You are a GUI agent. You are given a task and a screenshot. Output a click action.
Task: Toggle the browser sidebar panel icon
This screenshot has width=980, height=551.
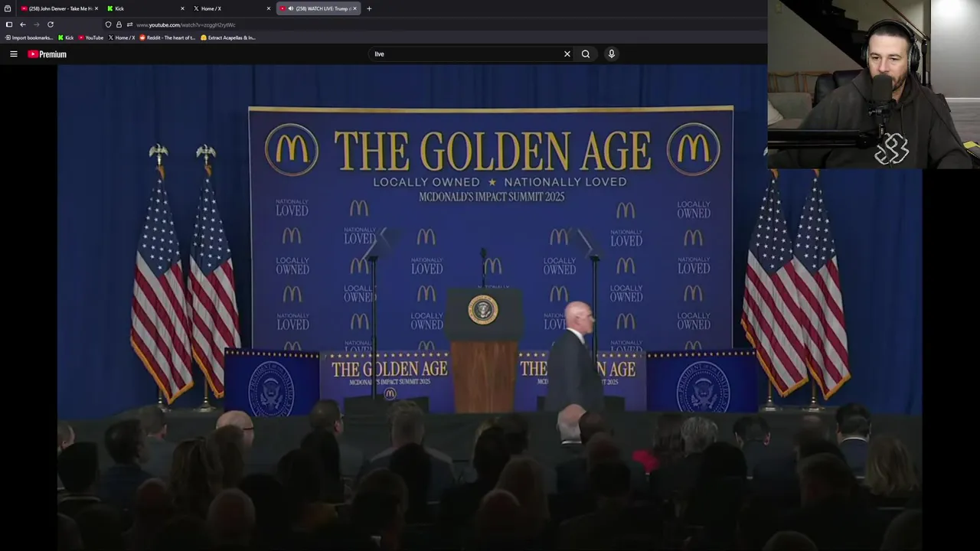8,24
